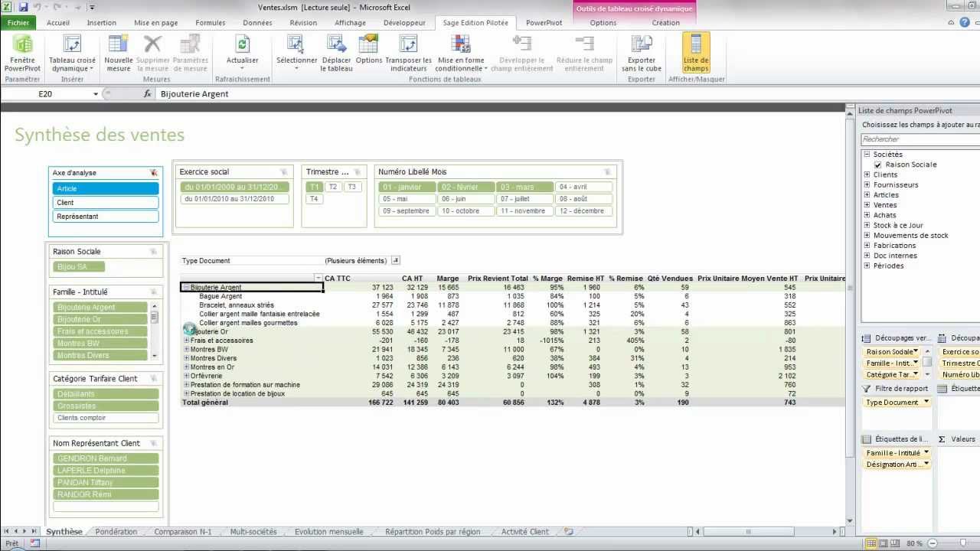Open the Name Box dropdown

(x=96, y=94)
